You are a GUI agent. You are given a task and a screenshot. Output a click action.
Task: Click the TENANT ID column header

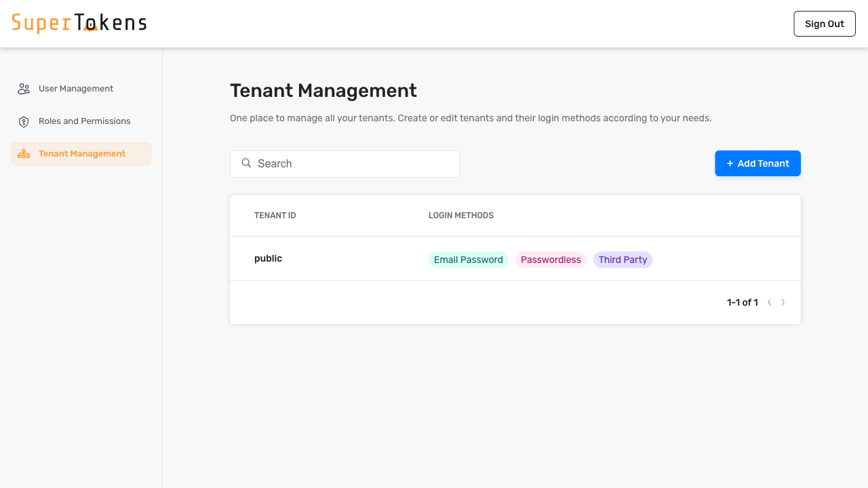pos(275,215)
